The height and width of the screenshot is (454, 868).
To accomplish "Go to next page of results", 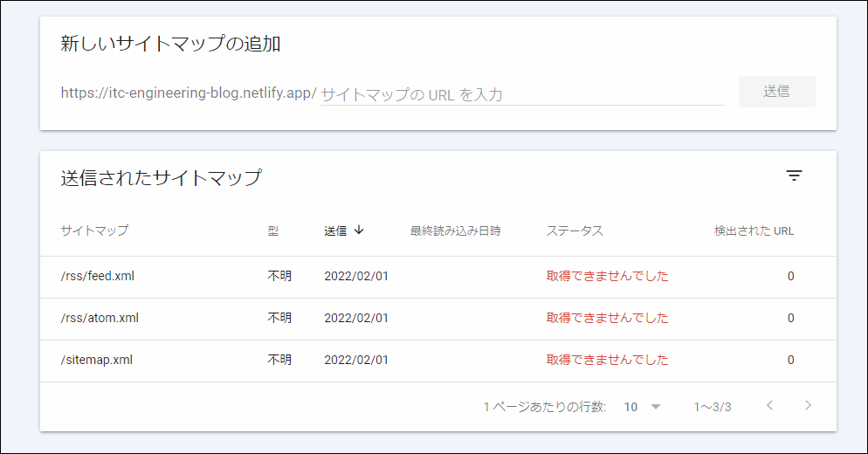I will pyautogui.click(x=808, y=406).
